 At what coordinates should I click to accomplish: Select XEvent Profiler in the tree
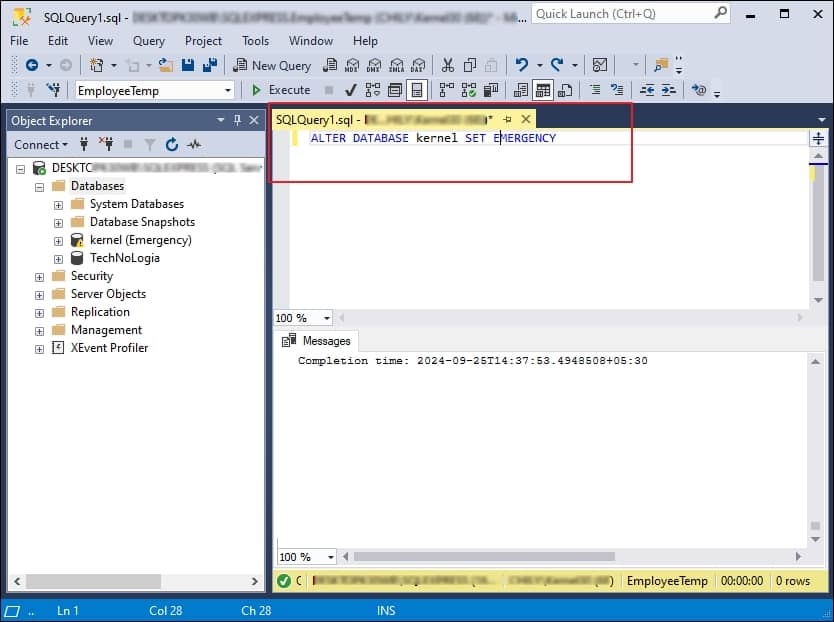click(x=110, y=348)
